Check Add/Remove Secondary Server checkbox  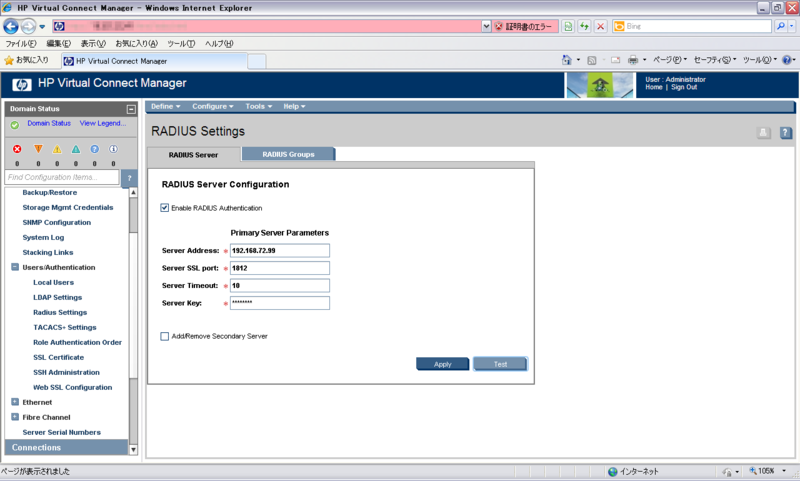[165, 336]
